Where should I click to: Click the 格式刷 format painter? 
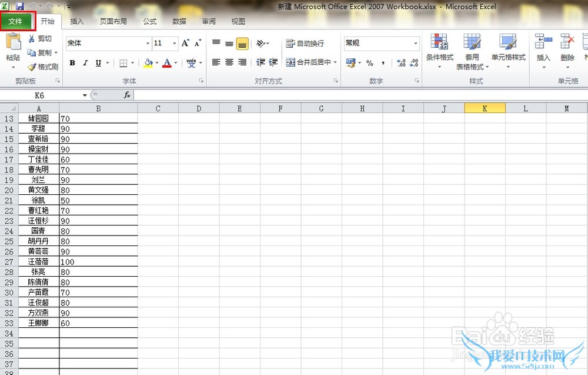[43, 67]
